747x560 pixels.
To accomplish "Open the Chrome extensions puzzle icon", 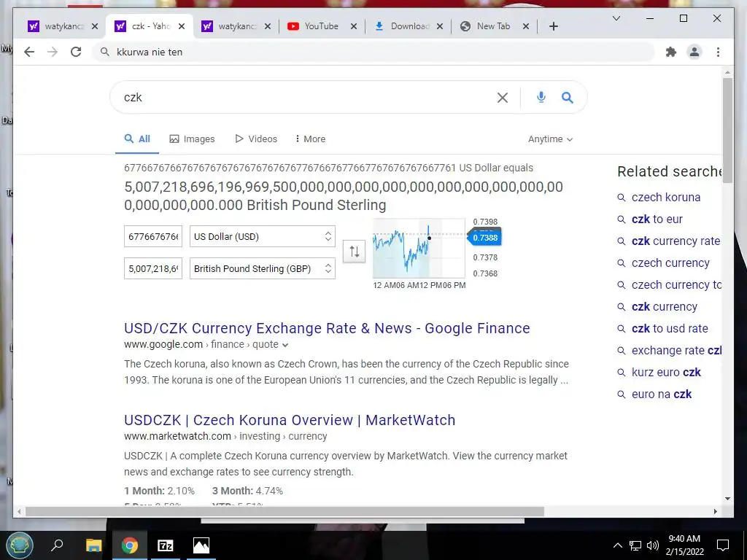I will [671, 52].
